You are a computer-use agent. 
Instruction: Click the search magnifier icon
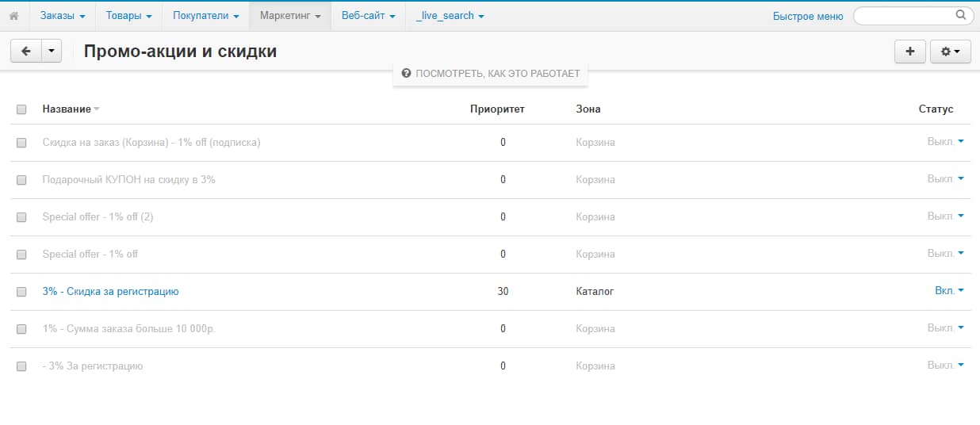point(961,15)
